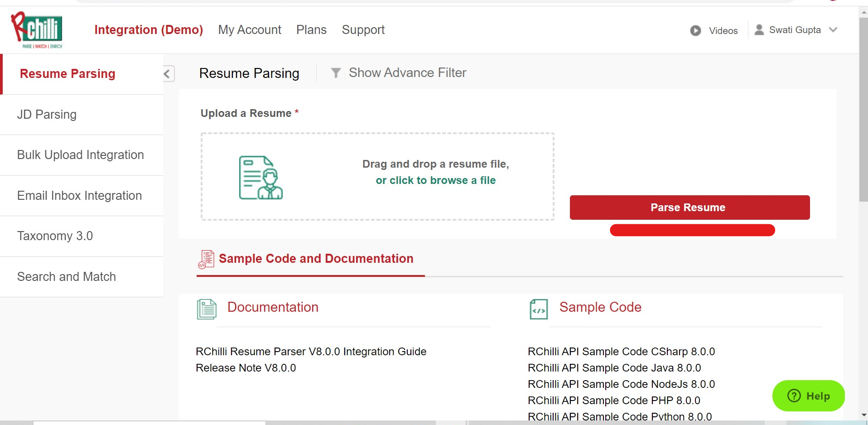Image resolution: width=868 pixels, height=425 pixels.
Task: Click the funnel filter icon
Action: pyautogui.click(x=336, y=73)
